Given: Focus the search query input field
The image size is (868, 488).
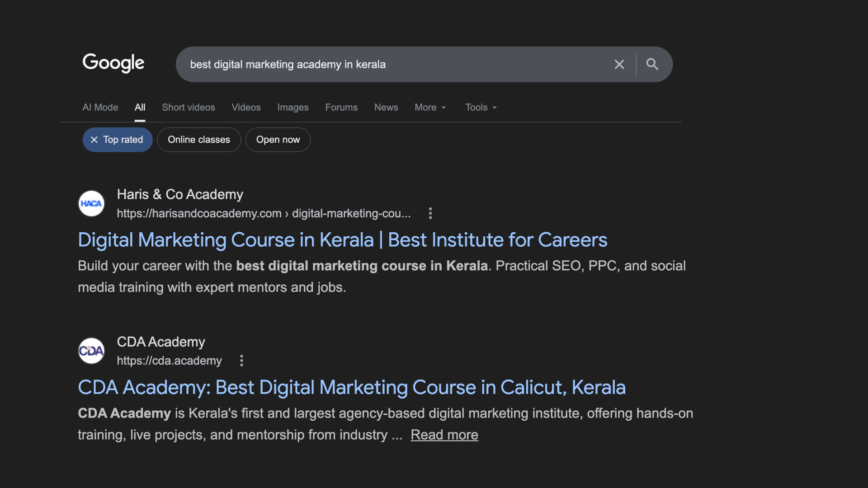Looking at the screenshot, I should coord(389,65).
